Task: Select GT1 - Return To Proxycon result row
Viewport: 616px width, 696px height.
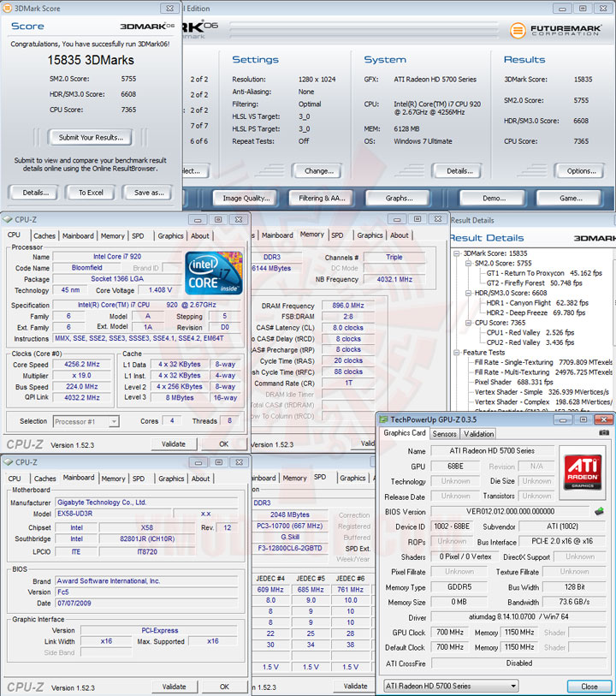Action: point(544,273)
